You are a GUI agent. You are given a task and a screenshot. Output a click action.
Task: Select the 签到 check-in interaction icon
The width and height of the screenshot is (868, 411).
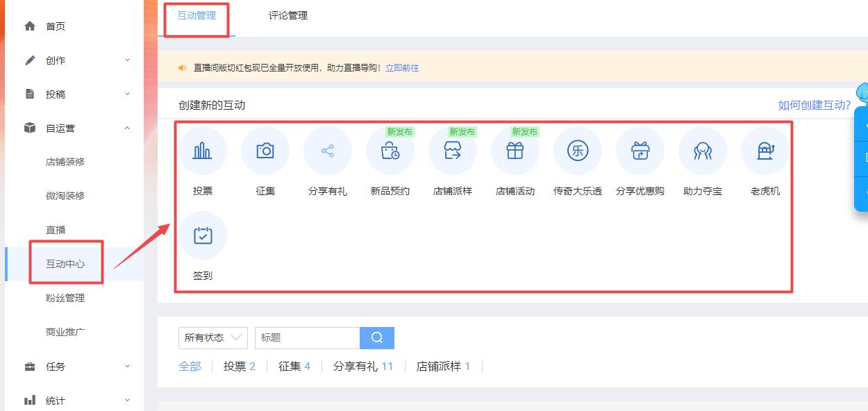[202, 235]
